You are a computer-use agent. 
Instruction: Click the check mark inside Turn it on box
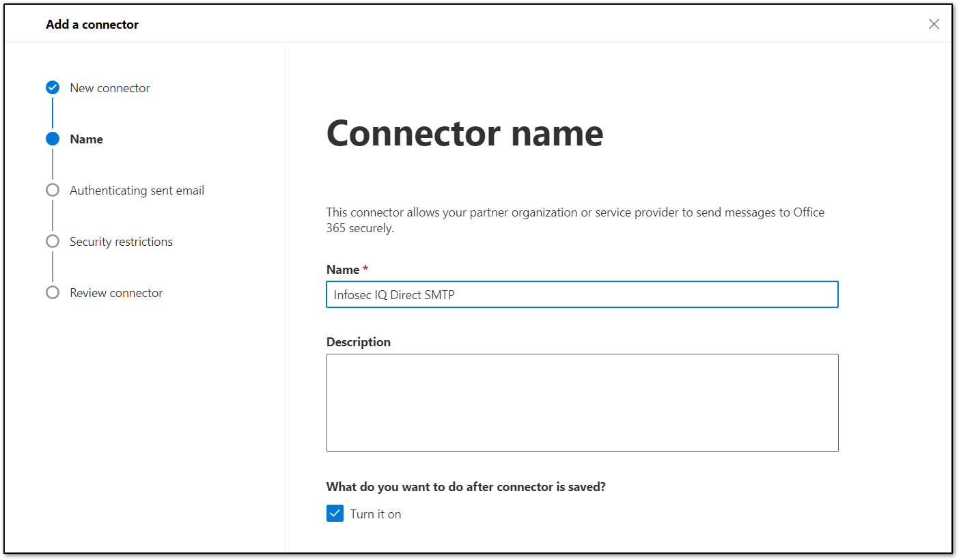coord(335,513)
